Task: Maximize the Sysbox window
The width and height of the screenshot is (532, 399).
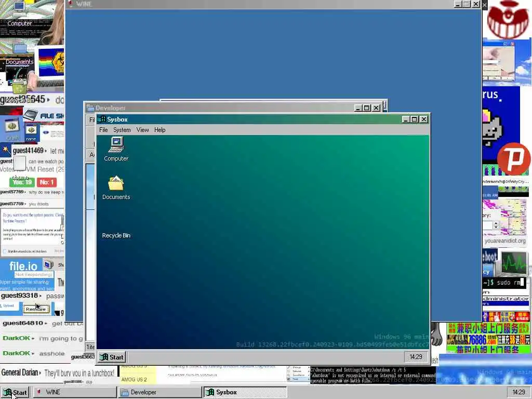Action: click(x=414, y=119)
